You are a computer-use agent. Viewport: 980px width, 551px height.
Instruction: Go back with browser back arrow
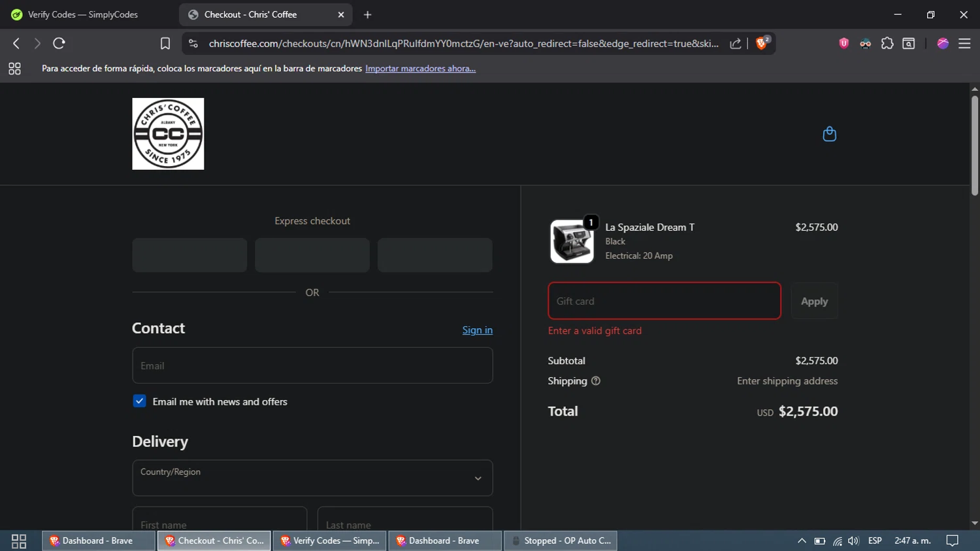coord(16,43)
